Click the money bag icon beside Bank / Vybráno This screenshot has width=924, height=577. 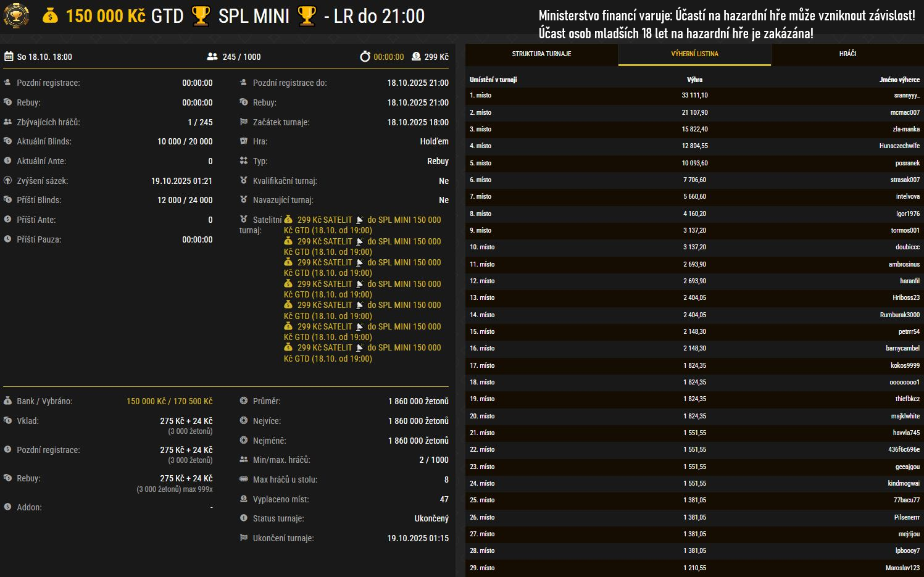(7, 401)
